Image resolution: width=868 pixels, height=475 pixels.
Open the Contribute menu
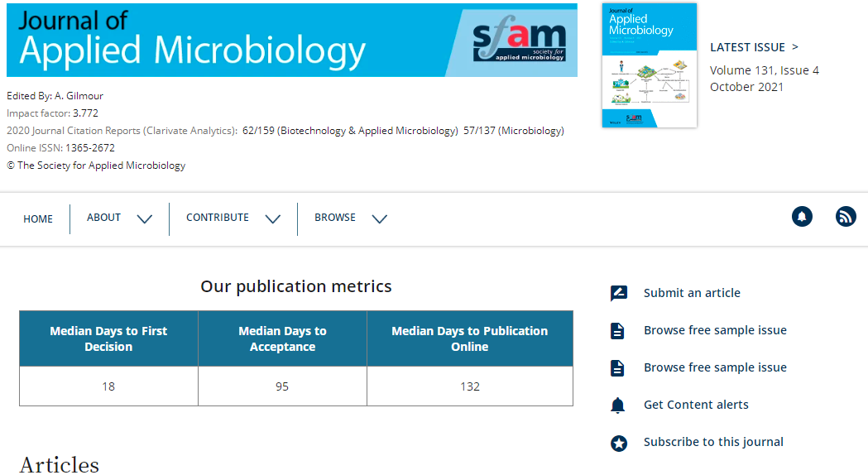217,218
